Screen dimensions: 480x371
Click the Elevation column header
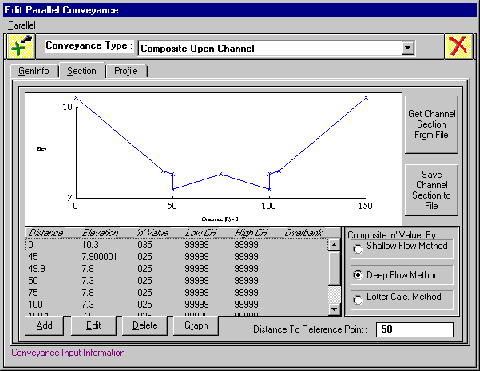[x=100, y=233]
